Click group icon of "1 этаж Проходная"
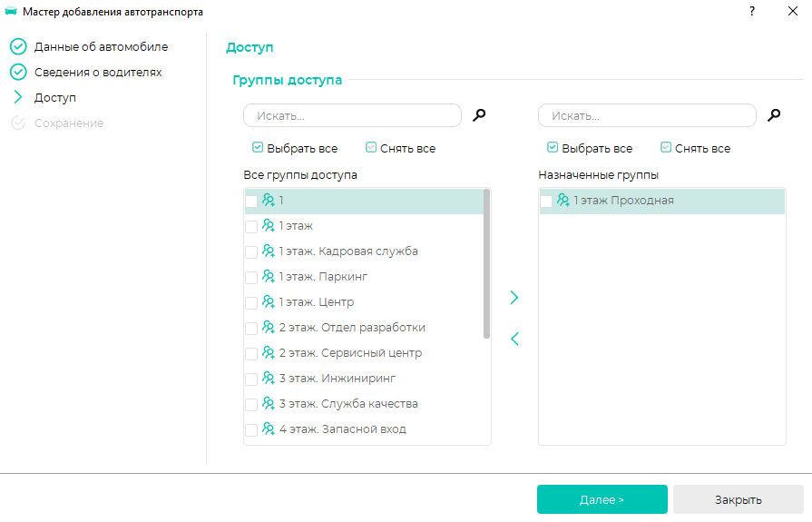812x522 pixels. click(563, 200)
